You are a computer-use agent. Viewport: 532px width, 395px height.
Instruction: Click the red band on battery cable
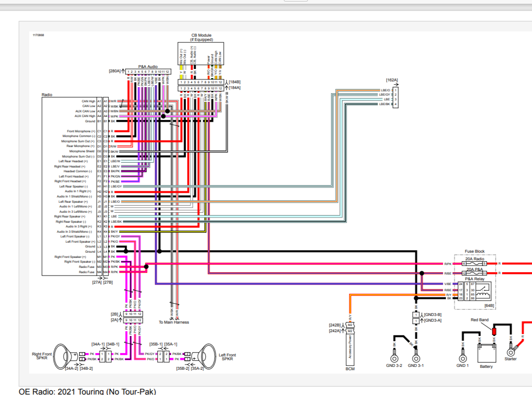click(494, 331)
